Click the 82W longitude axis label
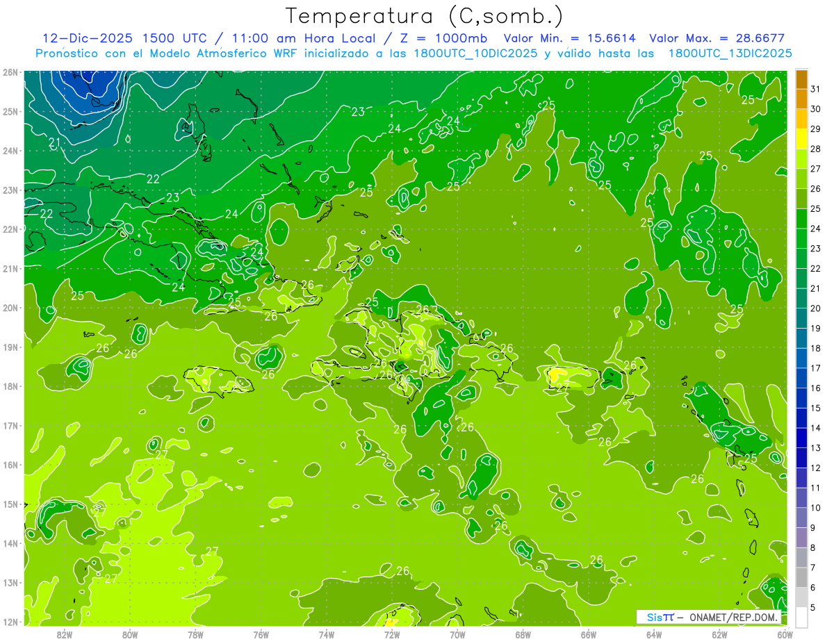 click(x=65, y=634)
